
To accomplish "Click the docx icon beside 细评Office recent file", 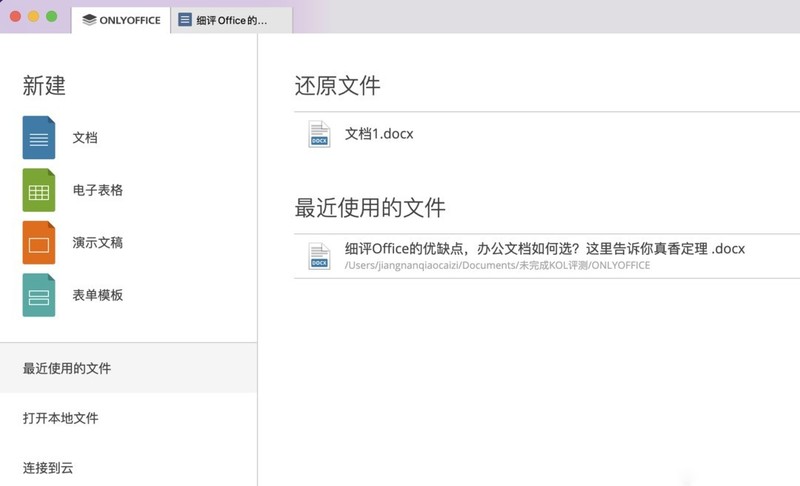I will pos(319,255).
